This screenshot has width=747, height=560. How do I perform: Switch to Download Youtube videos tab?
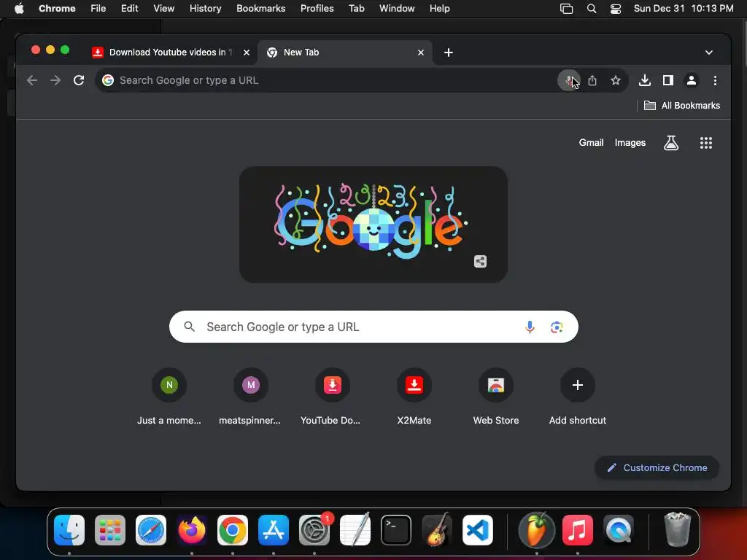[171, 52]
